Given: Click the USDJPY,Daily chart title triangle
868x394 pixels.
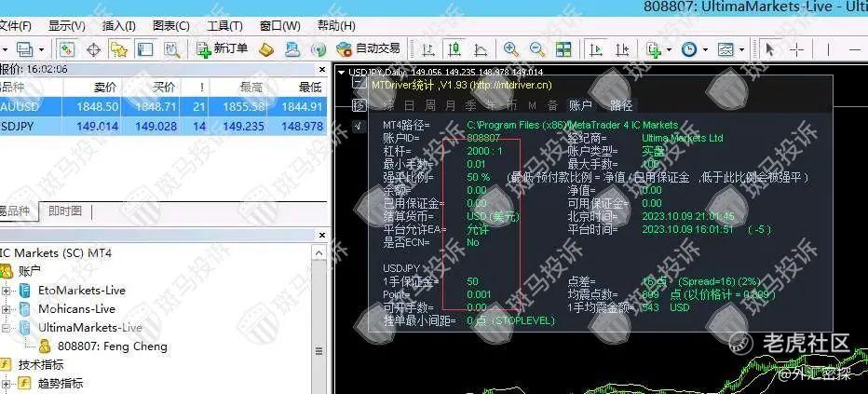Looking at the screenshot, I should pyautogui.click(x=342, y=72).
